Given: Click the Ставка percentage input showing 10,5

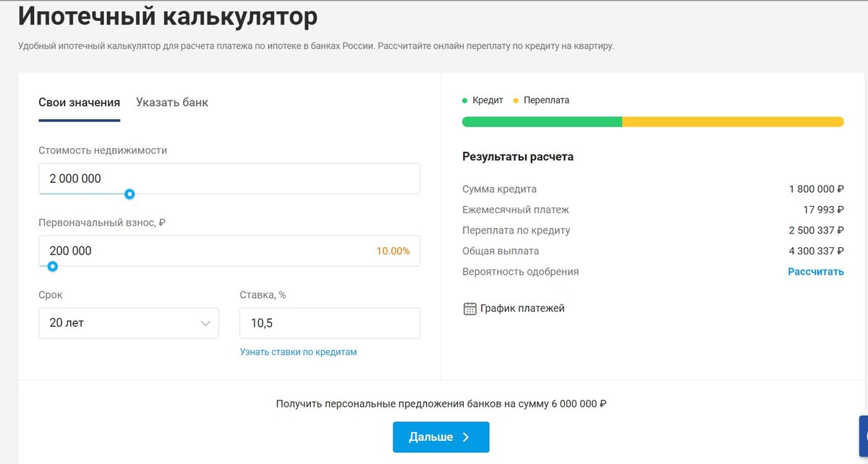Looking at the screenshot, I should [330, 323].
